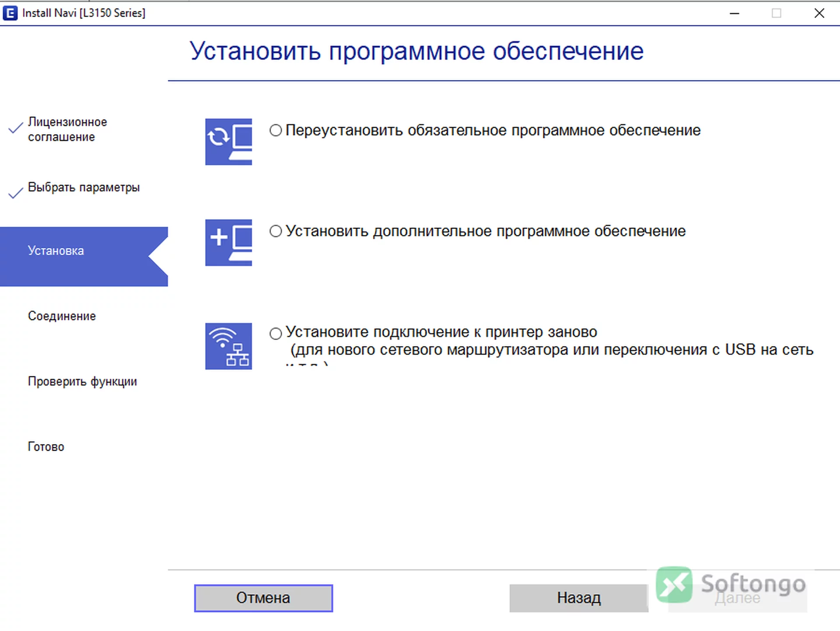Go to the 'Проверить функции' step

pos(82,381)
